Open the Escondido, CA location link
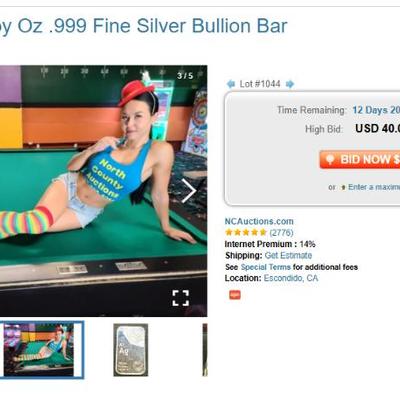400x400 pixels. click(x=291, y=278)
